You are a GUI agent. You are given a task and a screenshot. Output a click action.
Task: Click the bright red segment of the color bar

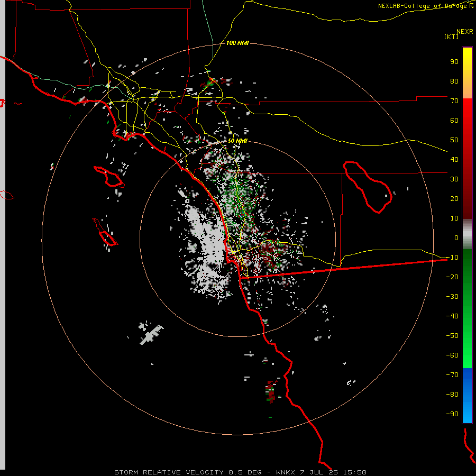[467, 158]
